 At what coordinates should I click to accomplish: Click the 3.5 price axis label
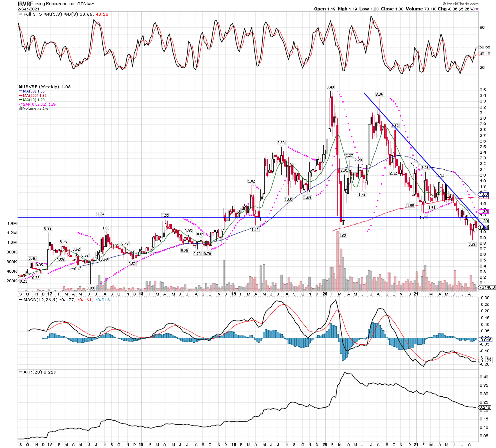(483, 90)
